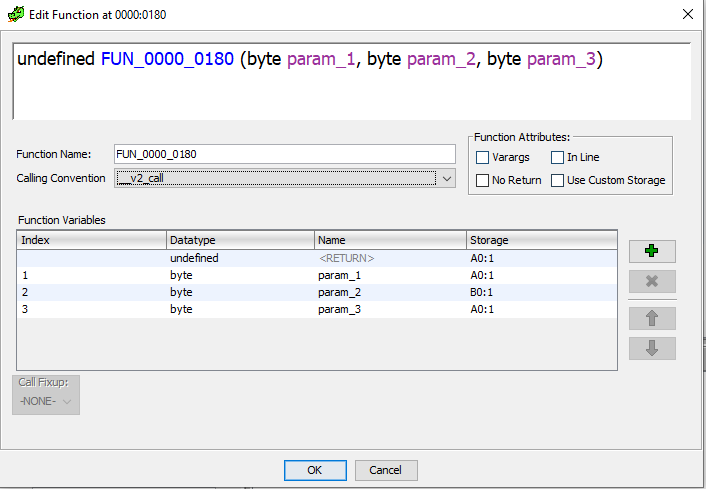
Task: Click param_1 in the signature text
Action: coord(321,59)
